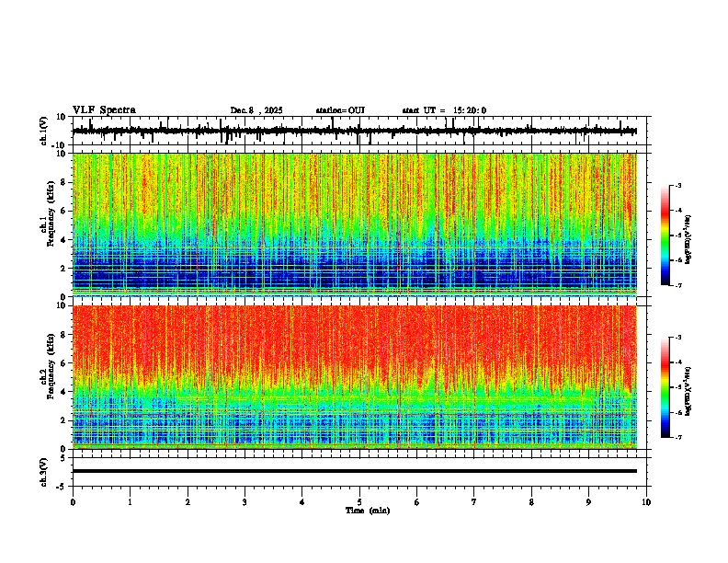Click the '-3' label on ch.2 color scale
The width and height of the screenshot is (728, 563).
[x=678, y=338]
